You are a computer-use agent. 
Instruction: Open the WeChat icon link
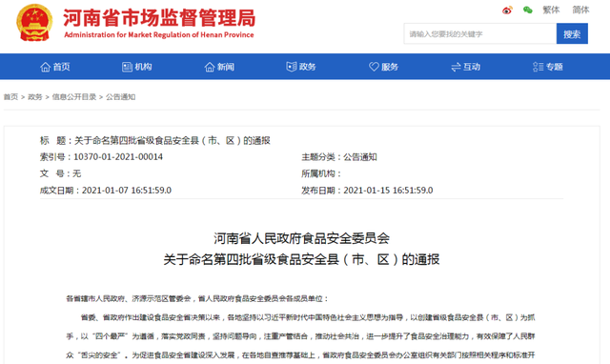click(527, 10)
